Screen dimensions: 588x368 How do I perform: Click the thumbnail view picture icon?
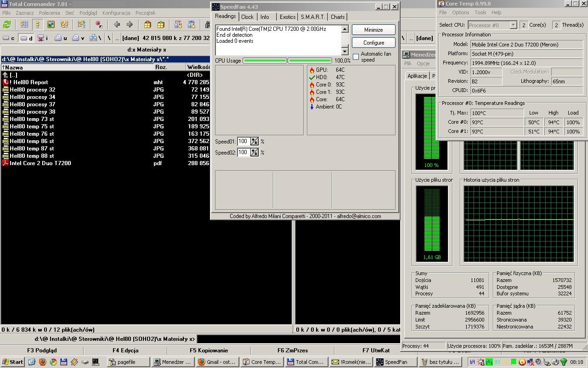coord(51,24)
